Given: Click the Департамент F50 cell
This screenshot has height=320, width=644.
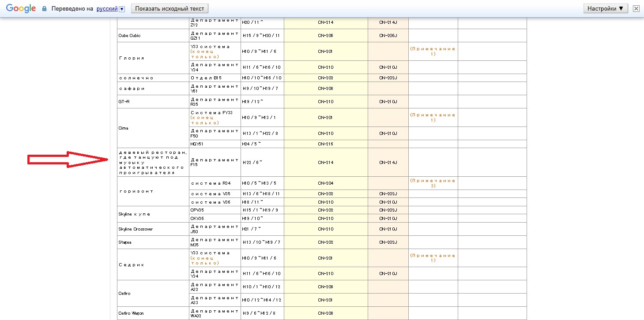Looking at the screenshot, I should [215, 134].
